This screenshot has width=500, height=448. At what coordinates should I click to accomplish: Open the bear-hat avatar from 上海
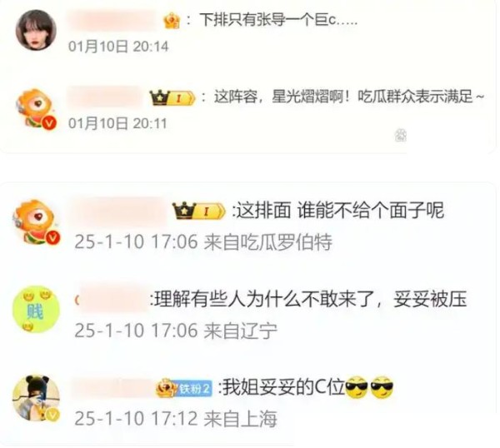(x=36, y=398)
